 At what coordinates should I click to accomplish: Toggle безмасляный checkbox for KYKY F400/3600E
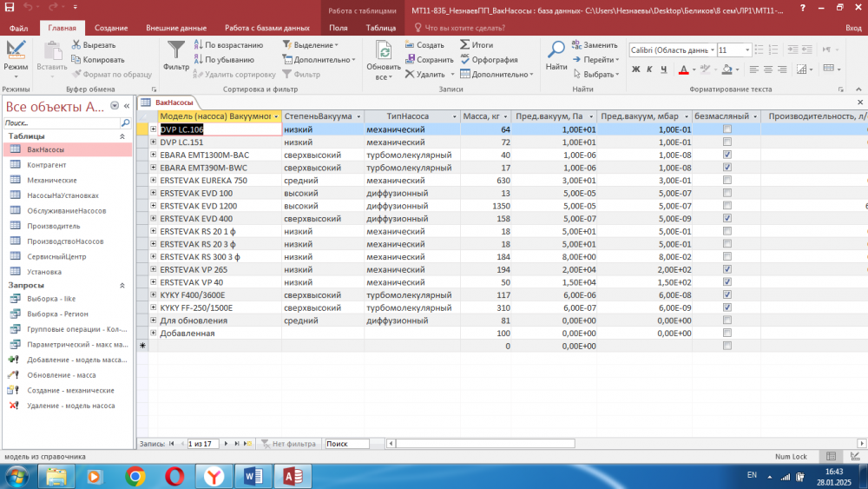point(727,294)
